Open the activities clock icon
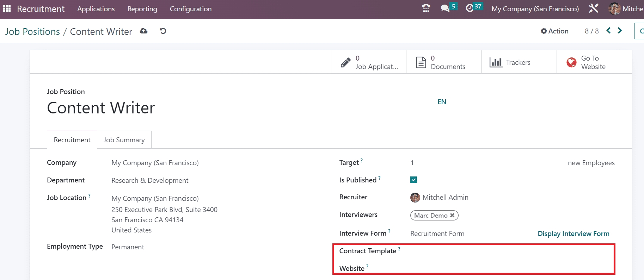The width and height of the screenshot is (644, 280). click(470, 8)
